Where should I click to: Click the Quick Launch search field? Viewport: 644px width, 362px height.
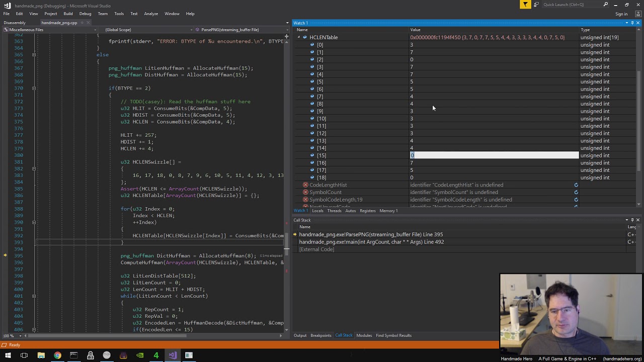[576, 5]
